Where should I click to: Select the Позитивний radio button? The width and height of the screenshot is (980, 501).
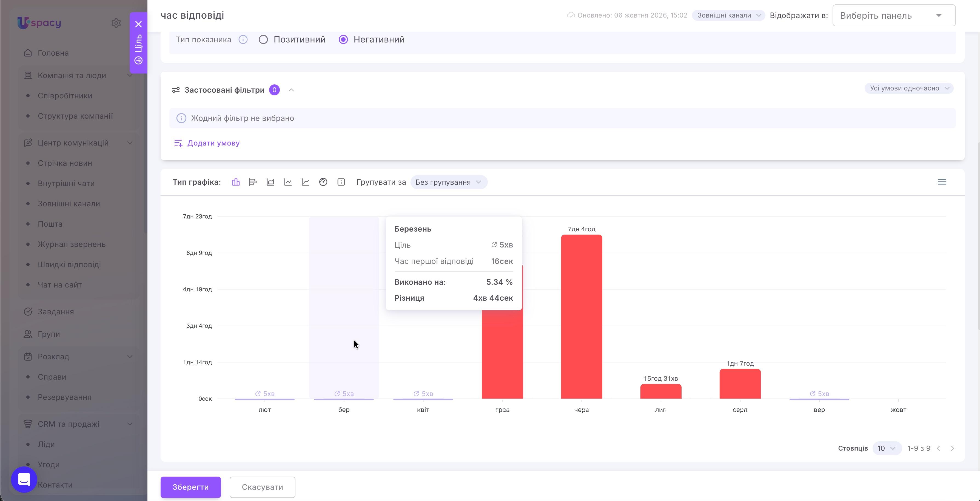[x=263, y=39]
